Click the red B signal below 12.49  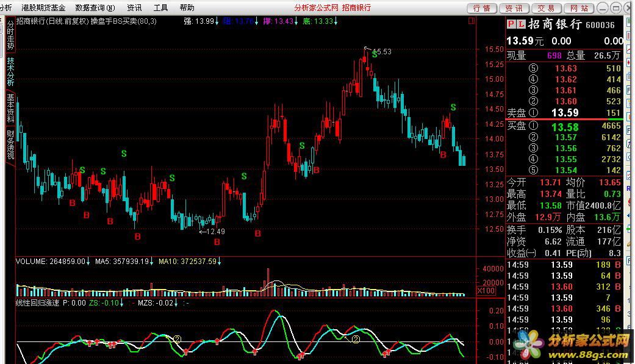coord(217,242)
